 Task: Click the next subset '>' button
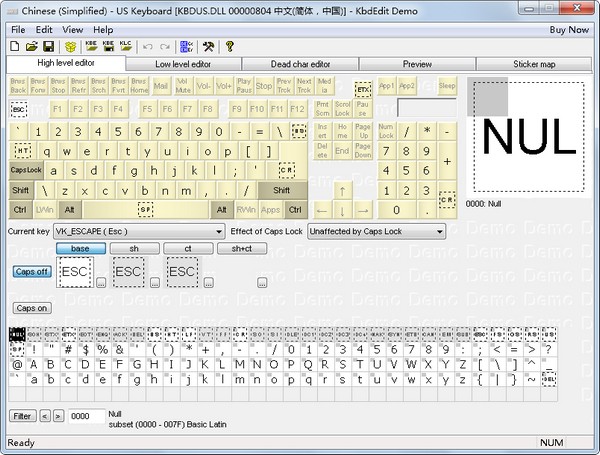pyautogui.click(x=58, y=416)
